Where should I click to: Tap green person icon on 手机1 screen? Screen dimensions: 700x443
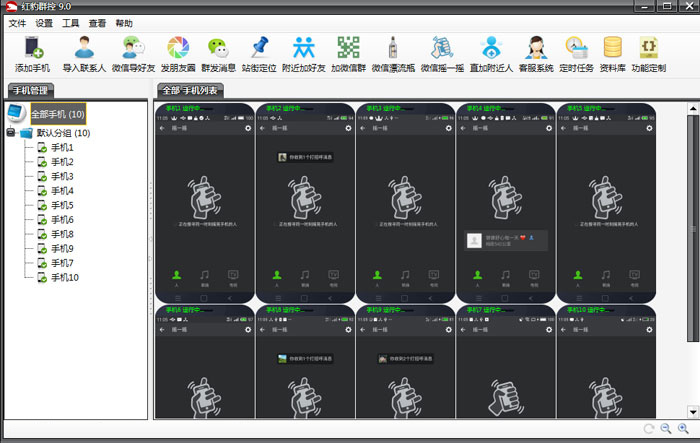(177, 277)
